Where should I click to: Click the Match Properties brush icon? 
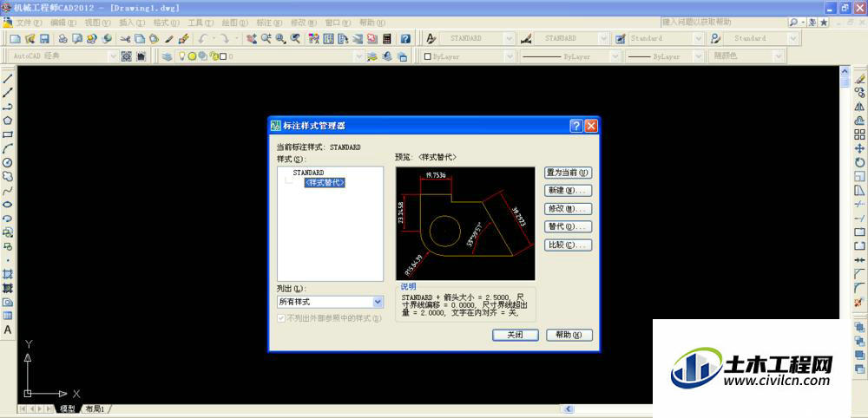(169, 39)
